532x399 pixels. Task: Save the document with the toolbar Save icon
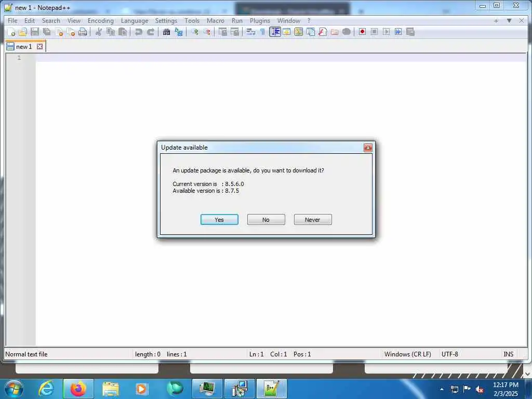click(x=35, y=32)
